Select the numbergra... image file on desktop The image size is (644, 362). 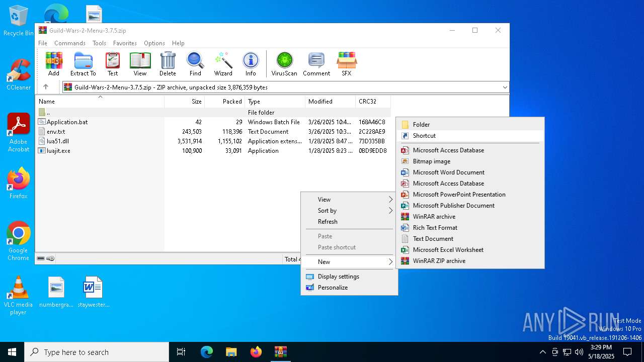(56, 292)
